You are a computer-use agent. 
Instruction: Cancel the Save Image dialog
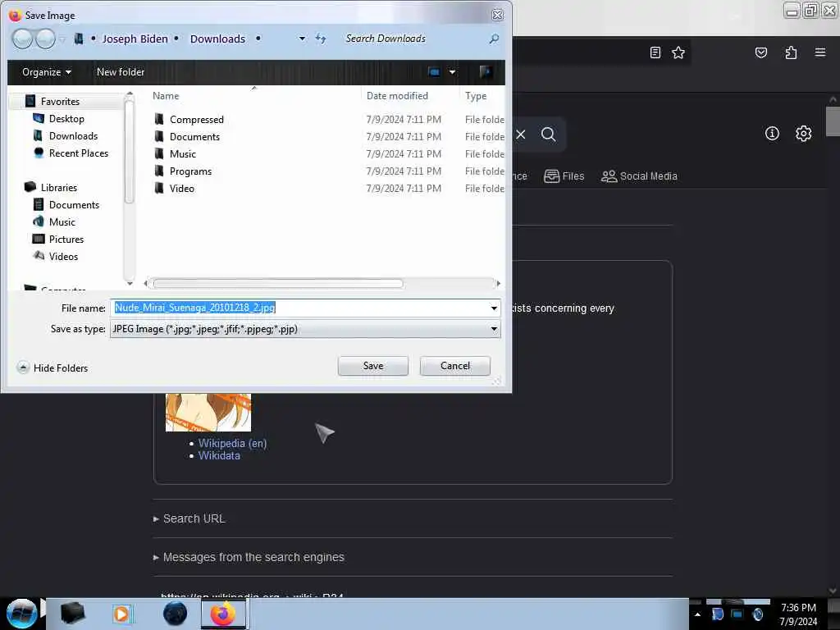[x=454, y=366]
